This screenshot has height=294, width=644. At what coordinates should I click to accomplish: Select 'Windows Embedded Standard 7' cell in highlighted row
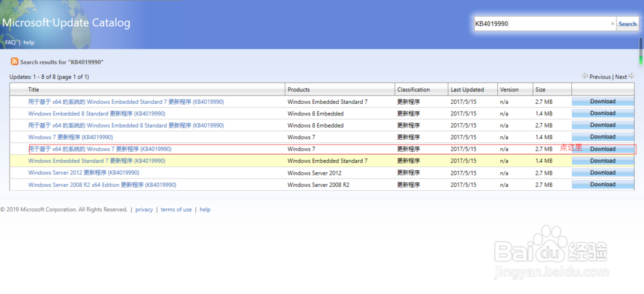[328, 161]
